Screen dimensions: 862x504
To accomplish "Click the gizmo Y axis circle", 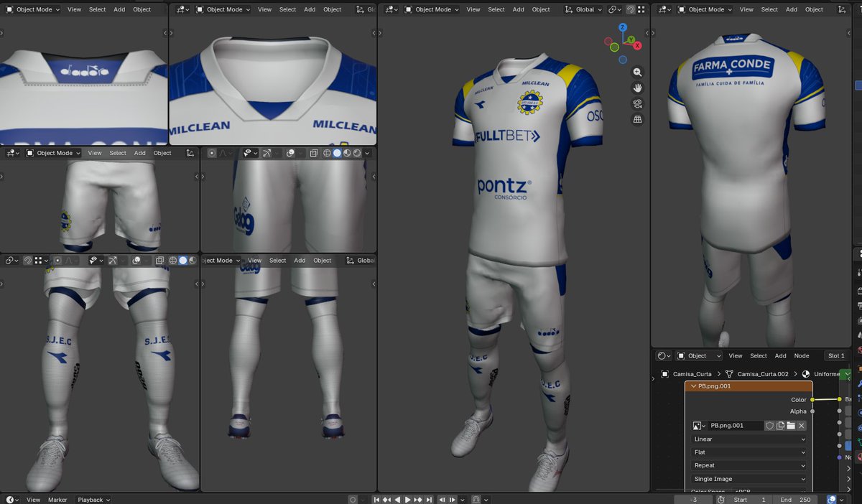I will pyautogui.click(x=630, y=39).
